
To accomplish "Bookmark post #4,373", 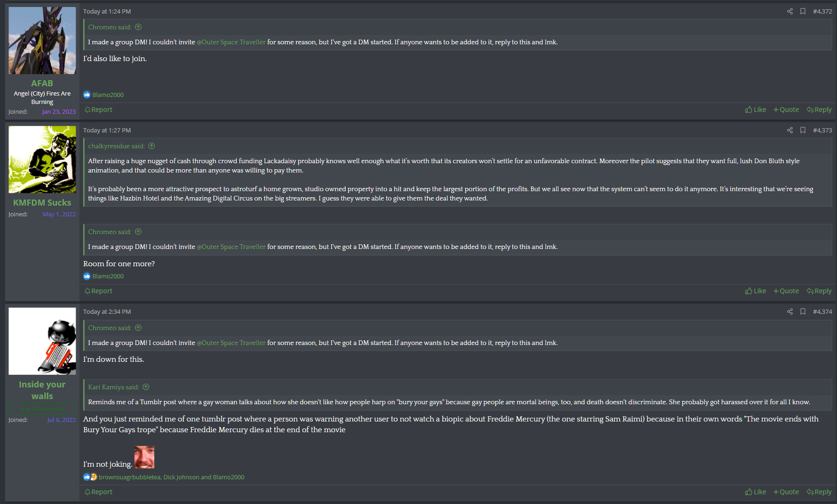I will (803, 131).
